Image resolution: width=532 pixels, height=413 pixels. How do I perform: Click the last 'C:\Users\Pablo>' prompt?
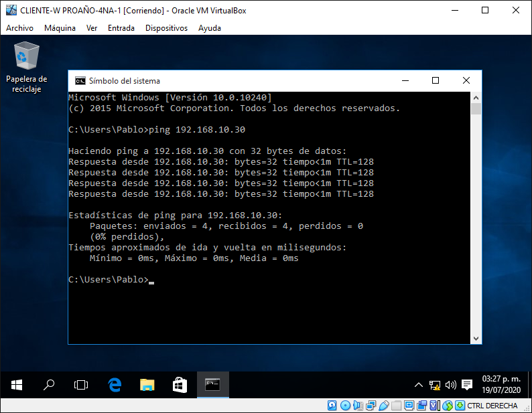(109, 280)
